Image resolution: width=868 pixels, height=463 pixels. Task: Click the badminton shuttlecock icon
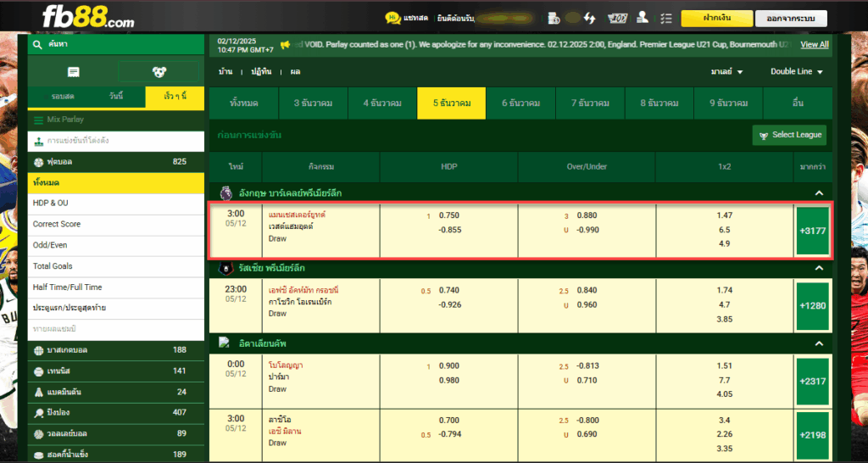38,392
